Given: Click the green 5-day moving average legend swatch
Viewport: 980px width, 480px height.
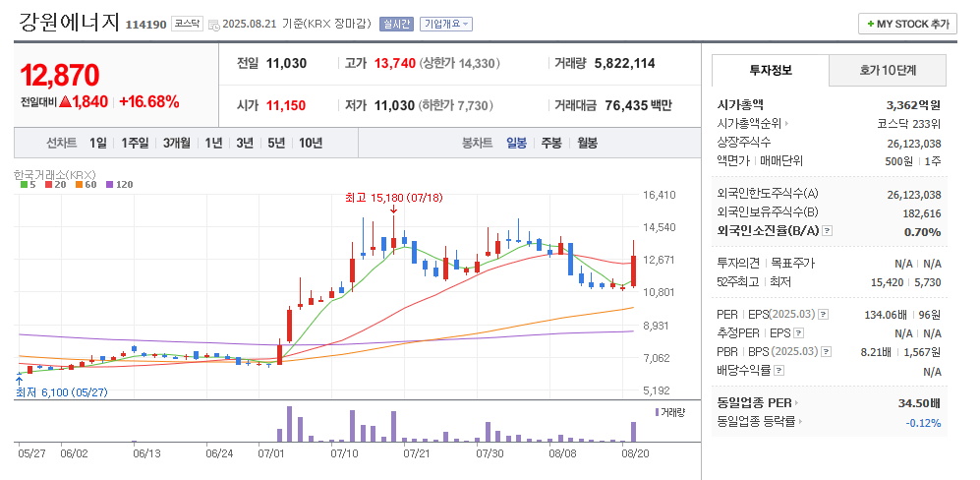Looking at the screenshot, I should click(x=24, y=185).
